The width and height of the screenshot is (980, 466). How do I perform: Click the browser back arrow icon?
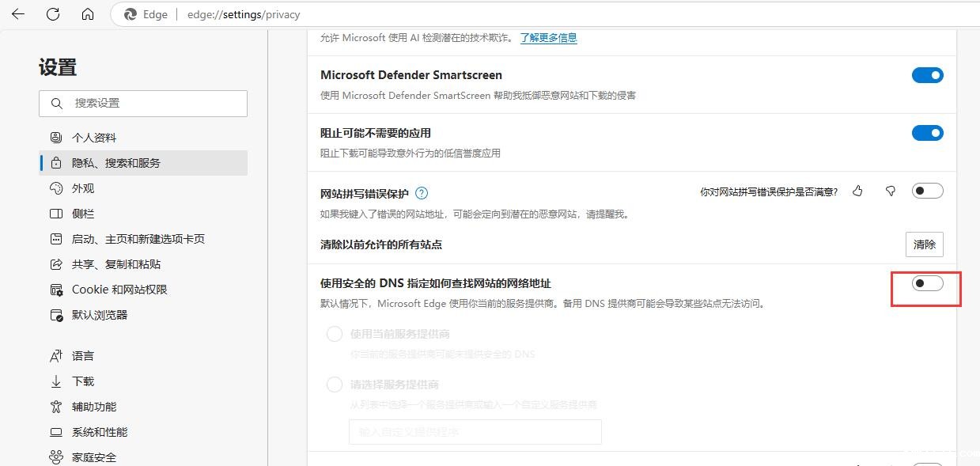(x=17, y=14)
